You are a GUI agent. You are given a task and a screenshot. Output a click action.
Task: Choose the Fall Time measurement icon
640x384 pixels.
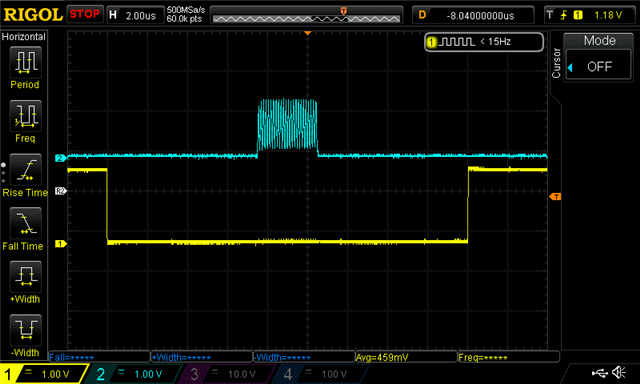pyautogui.click(x=25, y=223)
